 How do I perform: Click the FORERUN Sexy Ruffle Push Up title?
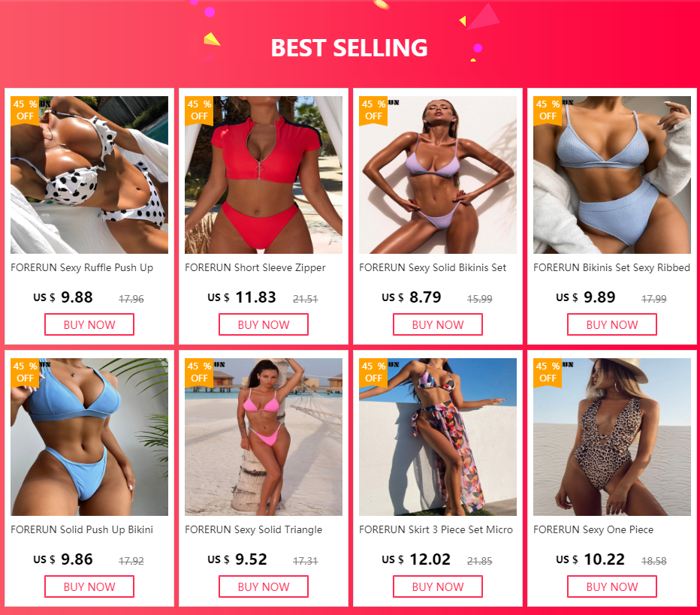82,268
